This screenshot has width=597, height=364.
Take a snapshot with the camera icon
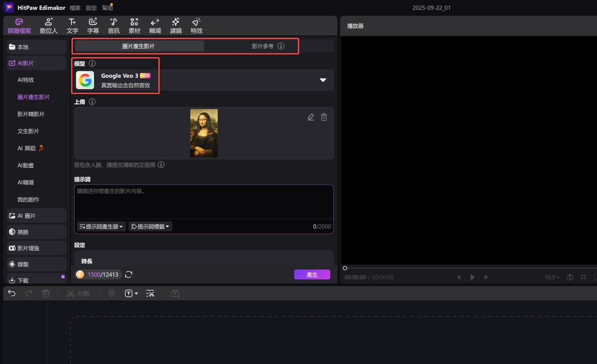tap(570, 277)
